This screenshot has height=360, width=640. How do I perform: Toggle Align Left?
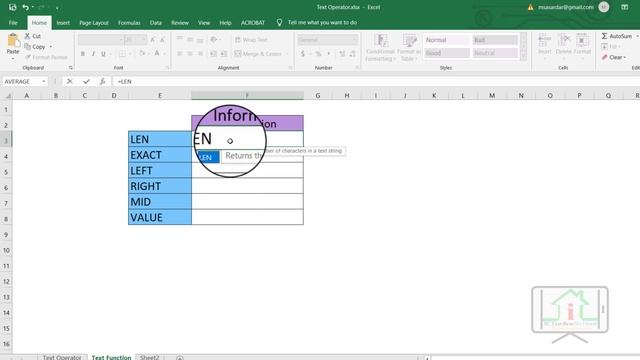180,54
